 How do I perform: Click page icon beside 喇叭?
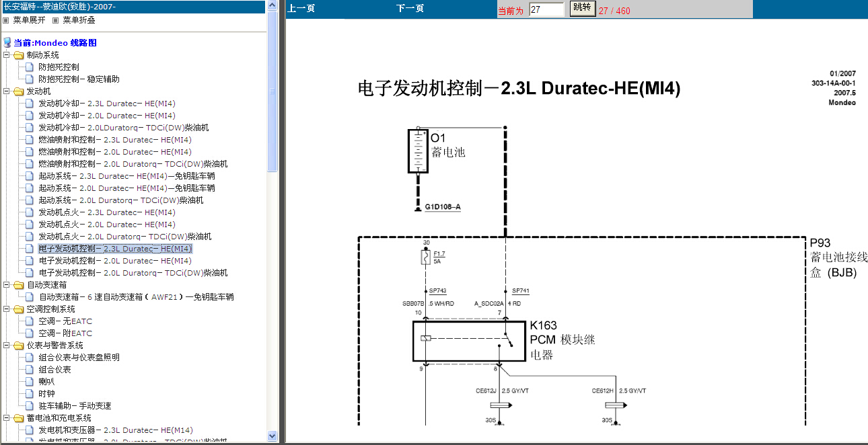[30, 382]
